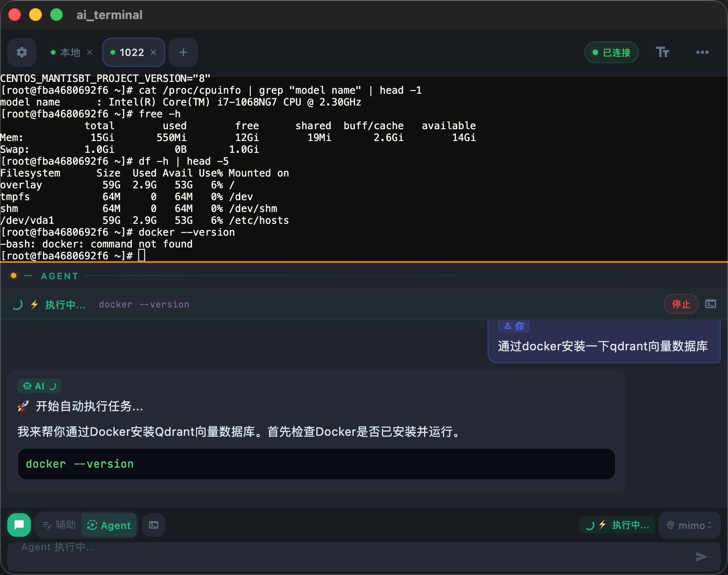
Task: Click the Intel Core i7 model name line
Action: 181,102
